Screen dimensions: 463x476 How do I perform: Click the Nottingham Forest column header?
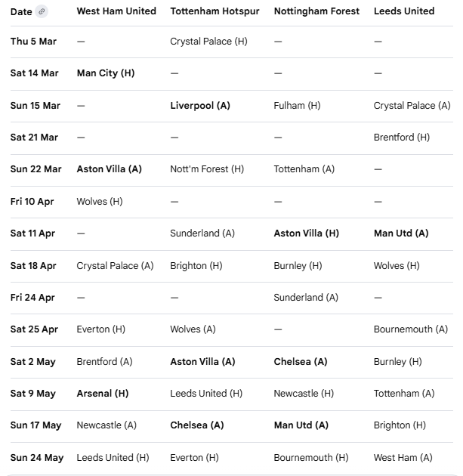(316, 11)
